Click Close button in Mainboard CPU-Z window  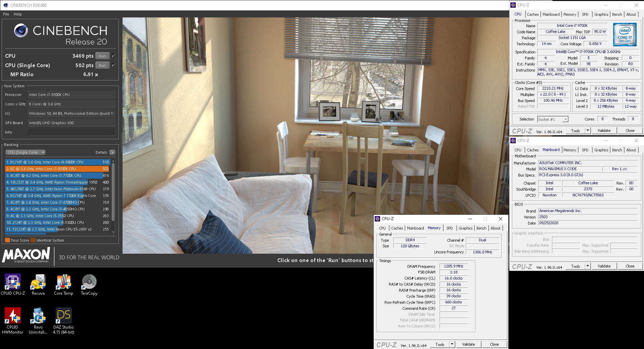click(630, 266)
